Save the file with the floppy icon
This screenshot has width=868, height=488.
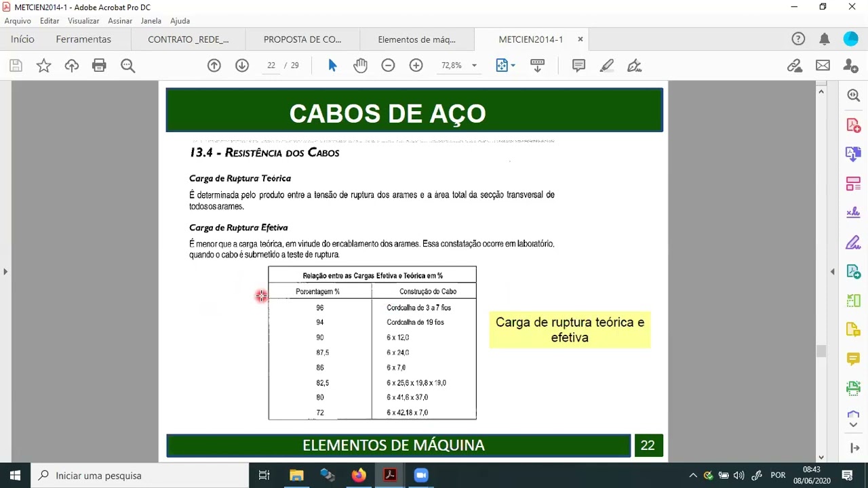[16, 66]
